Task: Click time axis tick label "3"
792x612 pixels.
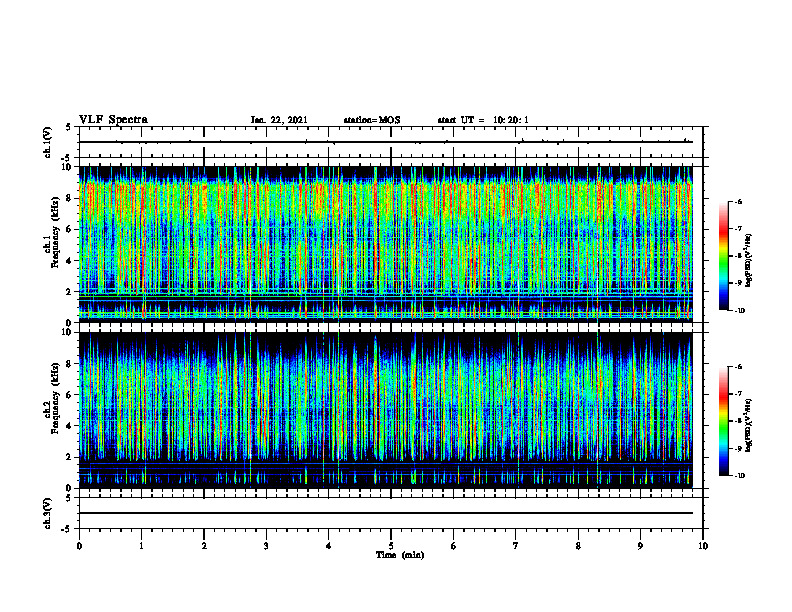Action: (x=266, y=546)
